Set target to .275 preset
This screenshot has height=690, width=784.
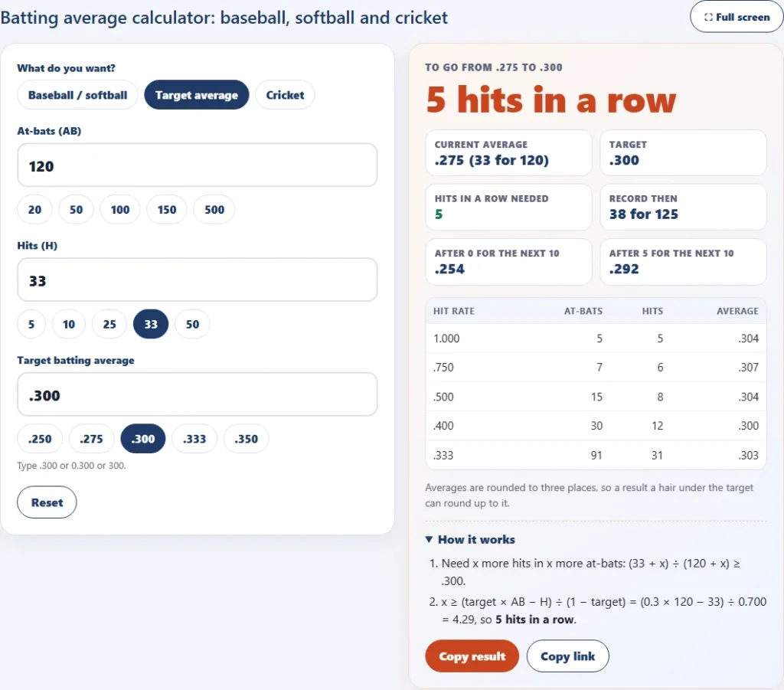click(x=92, y=439)
